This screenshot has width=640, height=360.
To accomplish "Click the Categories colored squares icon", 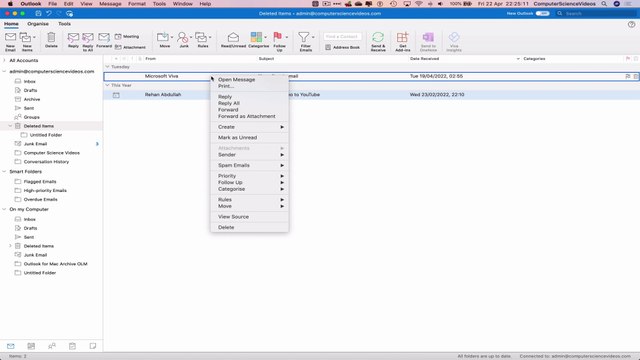I will coord(256,37).
